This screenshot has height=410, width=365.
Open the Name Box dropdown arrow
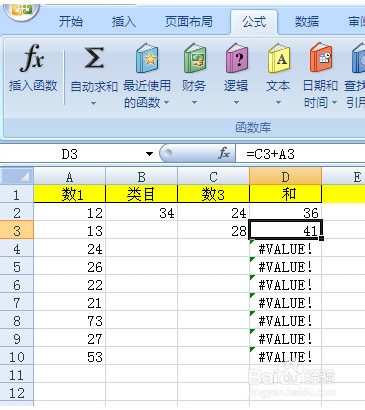[149, 154]
